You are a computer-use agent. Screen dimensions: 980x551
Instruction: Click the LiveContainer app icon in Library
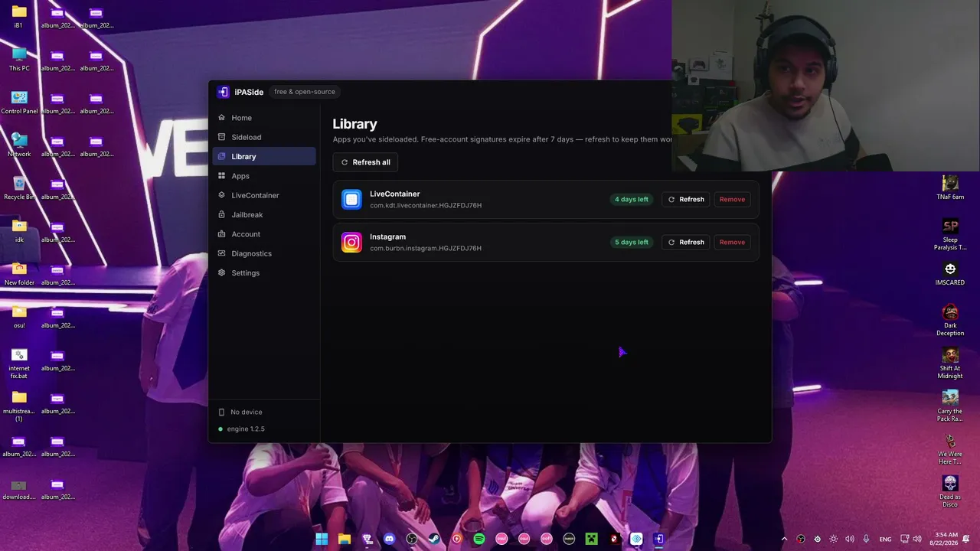pyautogui.click(x=351, y=200)
